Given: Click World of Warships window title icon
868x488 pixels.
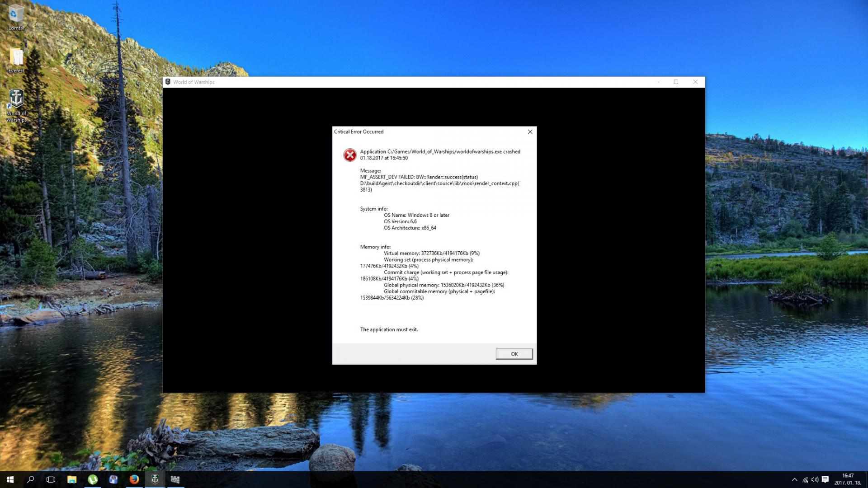Looking at the screenshot, I should pos(168,82).
